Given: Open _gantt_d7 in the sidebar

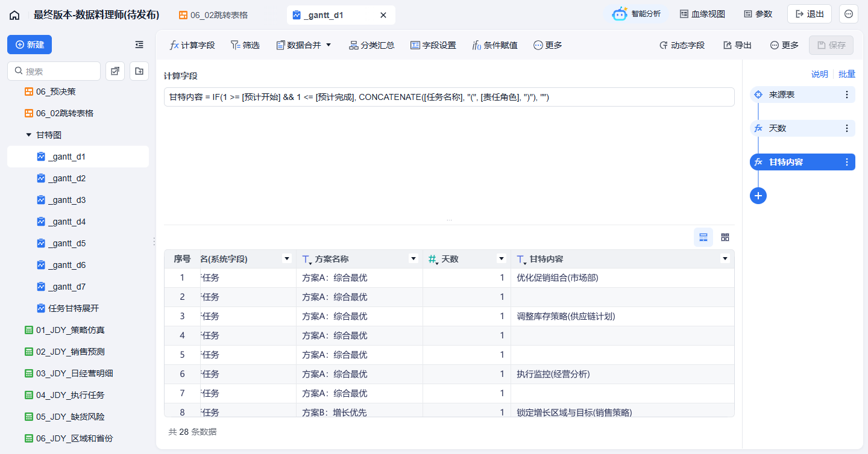Looking at the screenshot, I should point(78,287).
